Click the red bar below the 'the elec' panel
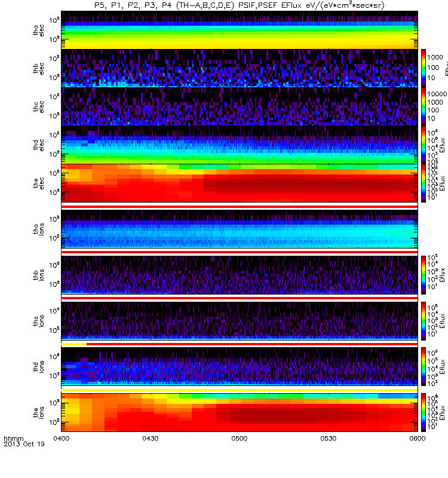 click(240, 207)
